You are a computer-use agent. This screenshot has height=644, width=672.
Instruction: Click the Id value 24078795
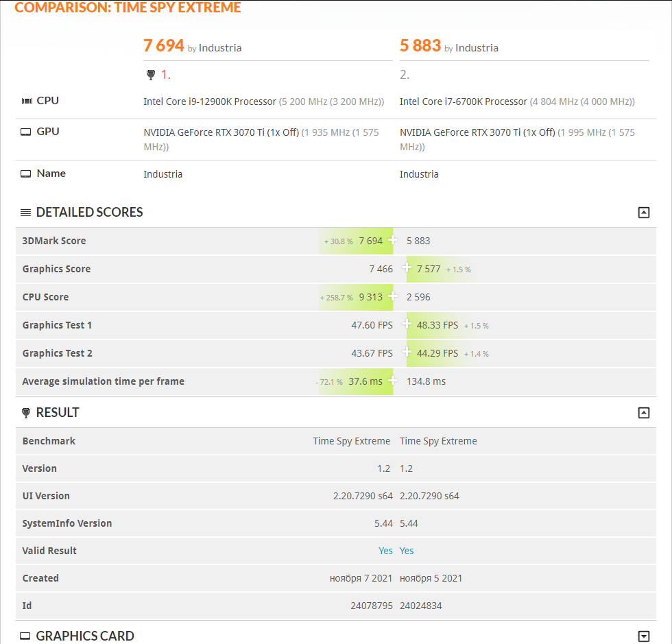pos(372,606)
